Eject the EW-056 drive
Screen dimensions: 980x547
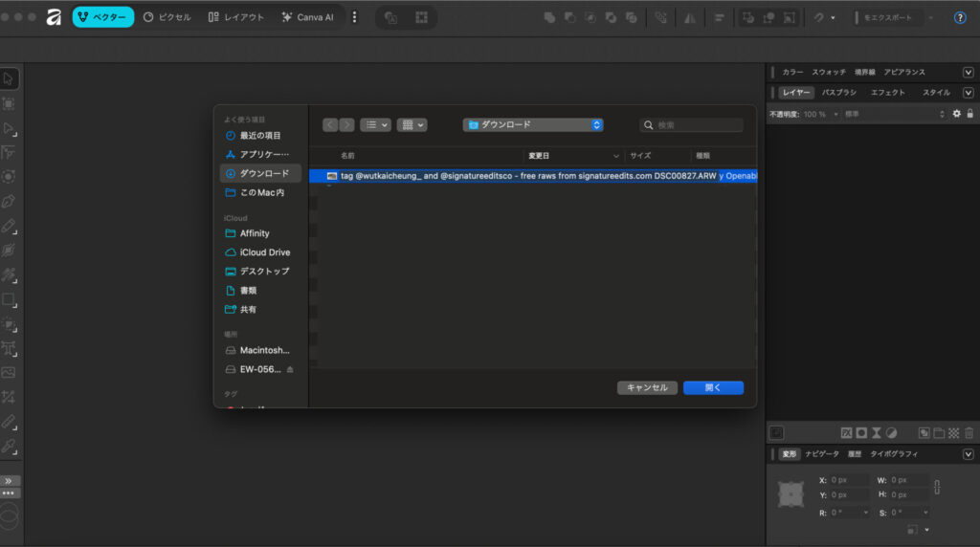click(x=290, y=369)
